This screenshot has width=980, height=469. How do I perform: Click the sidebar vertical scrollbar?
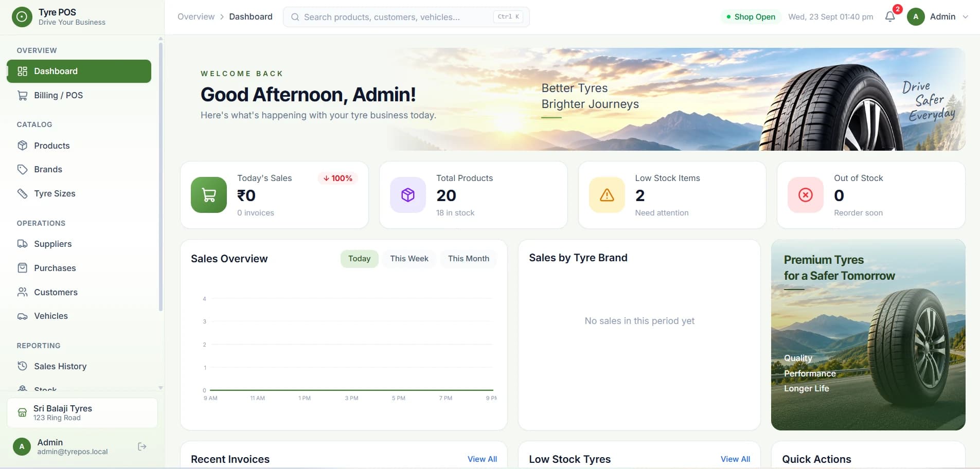161,177
